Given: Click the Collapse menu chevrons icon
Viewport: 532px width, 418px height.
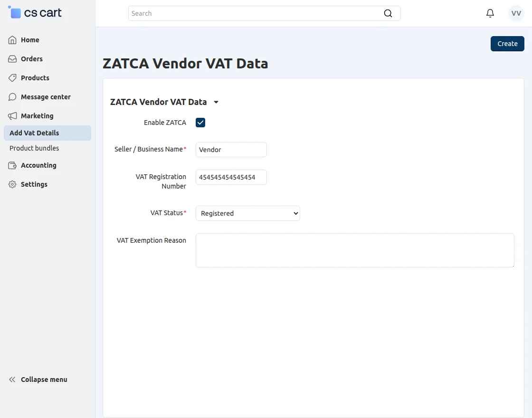Looking at the screenshot, I should [12, 380].
